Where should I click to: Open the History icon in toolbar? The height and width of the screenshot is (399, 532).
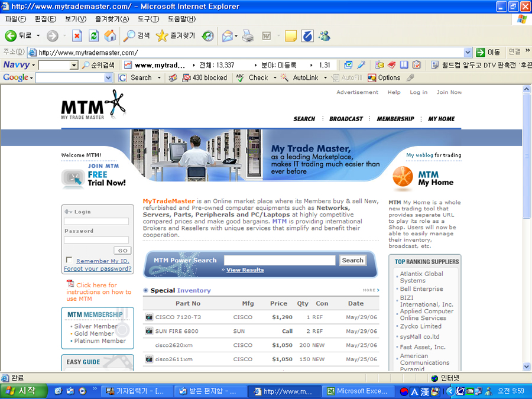click(207, 36)
